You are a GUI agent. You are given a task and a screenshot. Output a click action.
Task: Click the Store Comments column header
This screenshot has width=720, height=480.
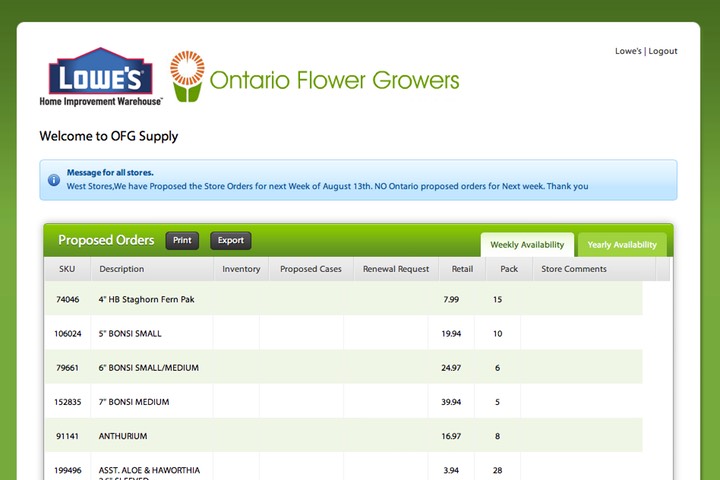click(x=574, y=269)
